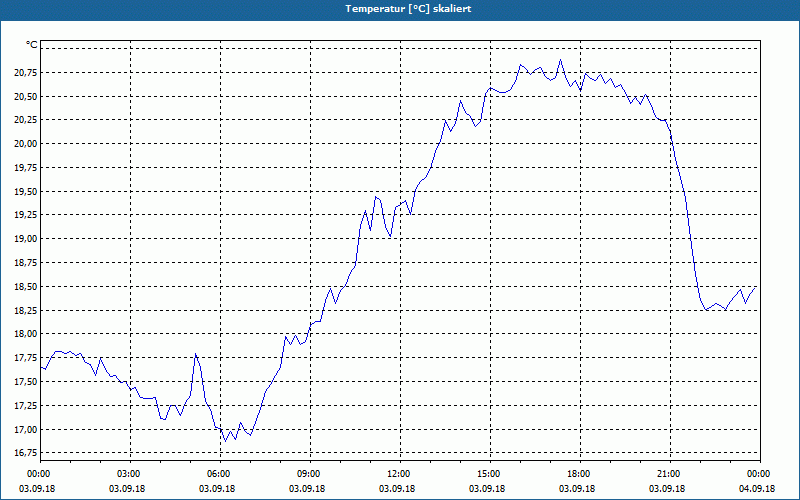Click the 19,75 y-axis label

click(x=25, y=168)
